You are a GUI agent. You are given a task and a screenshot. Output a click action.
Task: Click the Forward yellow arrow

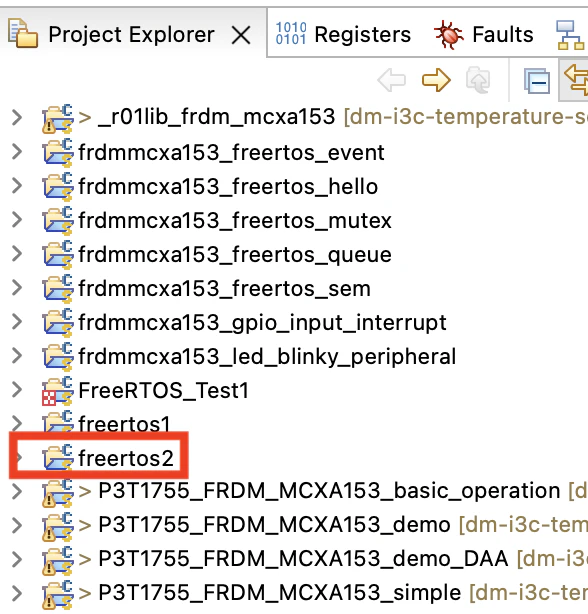point(436,80)
